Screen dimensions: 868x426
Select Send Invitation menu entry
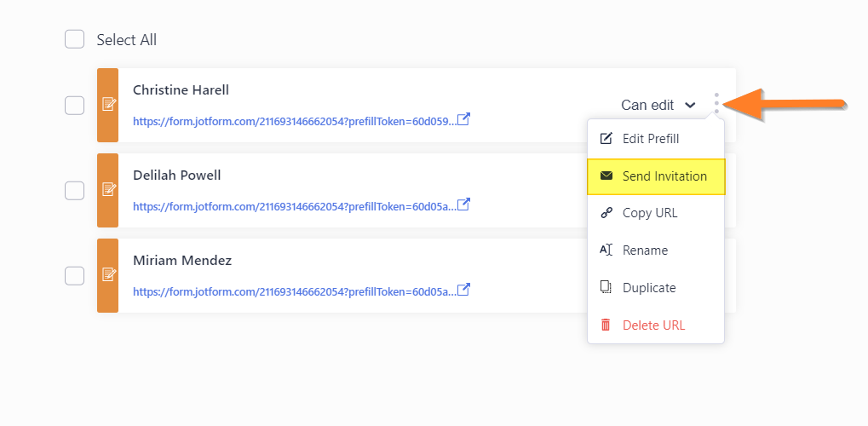(x=656, y=176)
